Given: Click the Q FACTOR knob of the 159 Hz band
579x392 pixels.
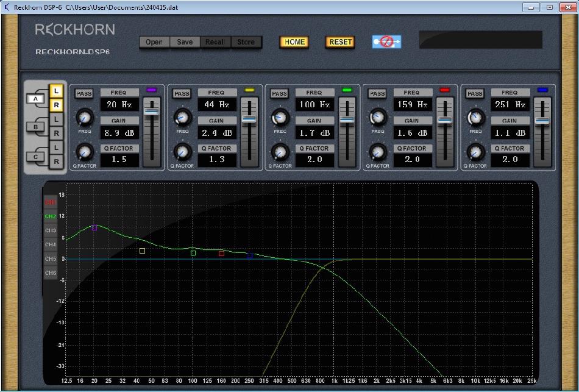Looking at the screenshot, I should click(x=378, y=152).
